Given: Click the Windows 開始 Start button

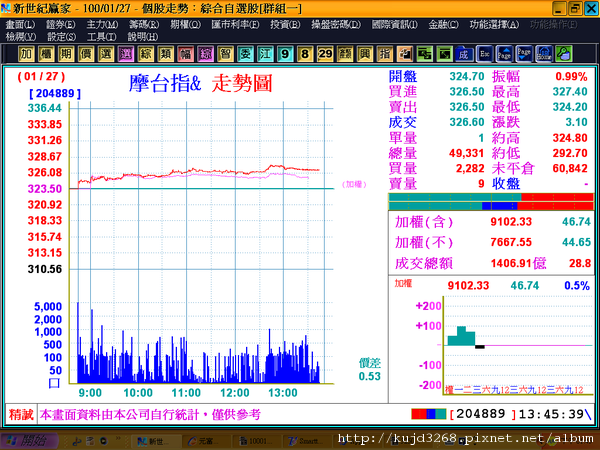Looking at the screenshot, I should point(29,441).
